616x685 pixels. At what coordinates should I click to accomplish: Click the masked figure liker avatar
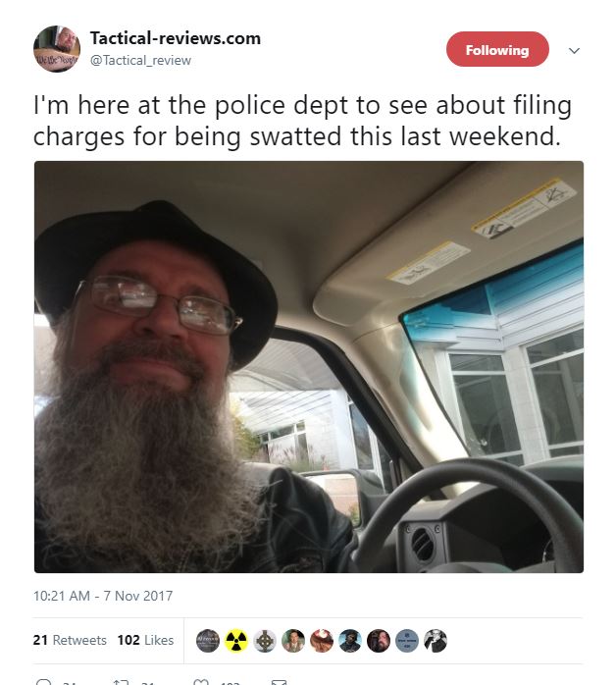[x=350, y=641]
